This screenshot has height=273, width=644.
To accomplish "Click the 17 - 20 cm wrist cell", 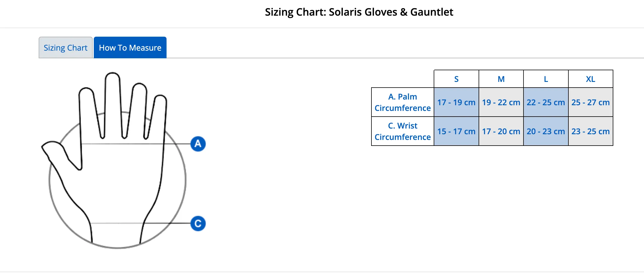I will (x=501, y=131).
